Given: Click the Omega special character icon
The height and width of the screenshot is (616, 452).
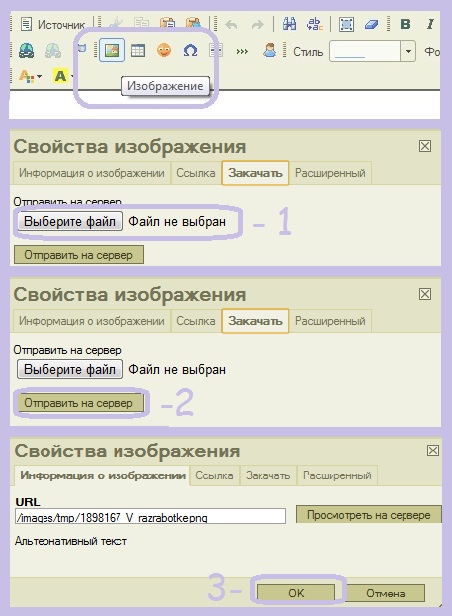Looking at the screenshot, I should [x=190, y=51].
